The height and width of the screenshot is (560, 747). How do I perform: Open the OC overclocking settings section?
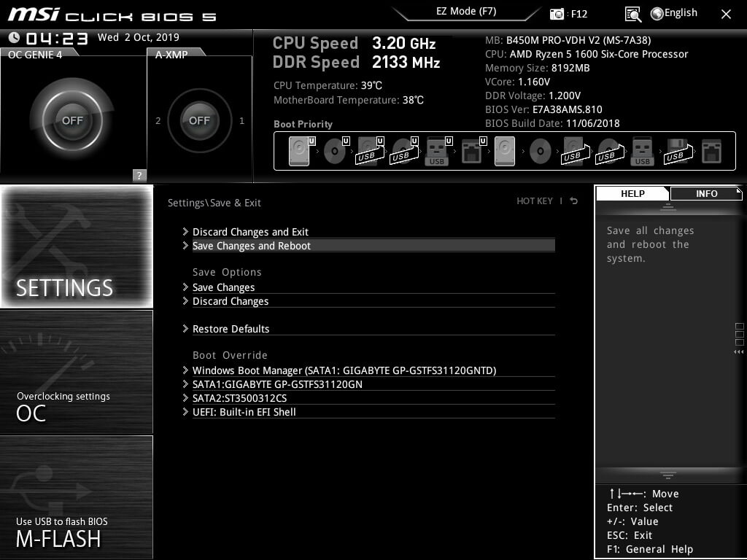point(77,372)
